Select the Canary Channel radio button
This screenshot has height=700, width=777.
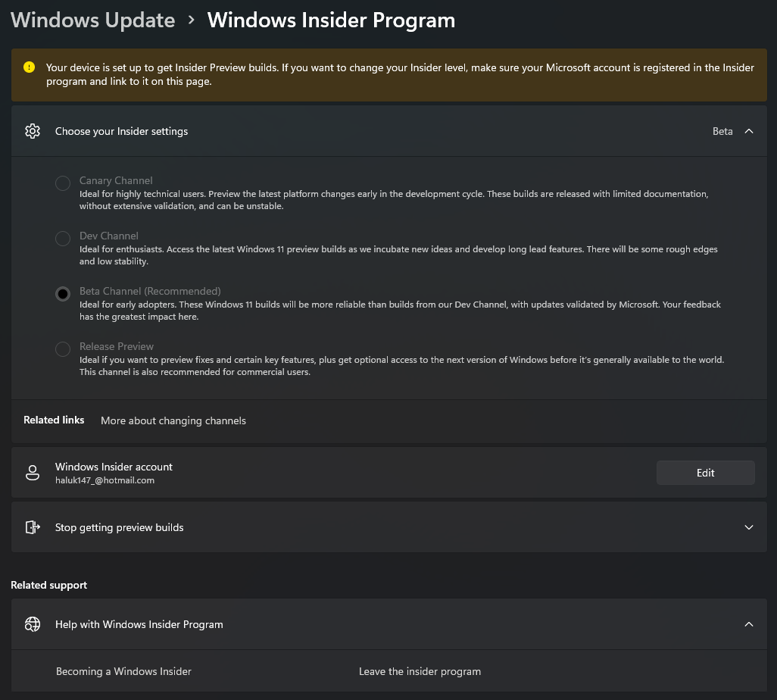coord(63,184)
